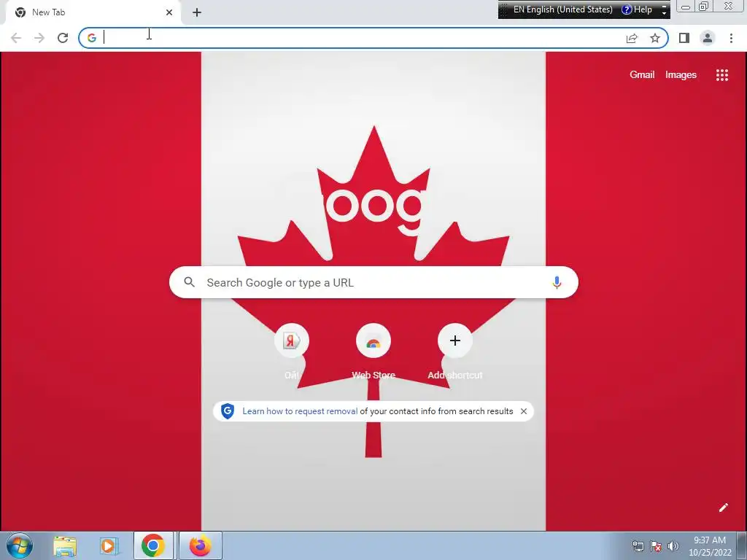Click the Google shield icon in notice
Viewport: 747px width, 560px height.
[x=228, y=411]
